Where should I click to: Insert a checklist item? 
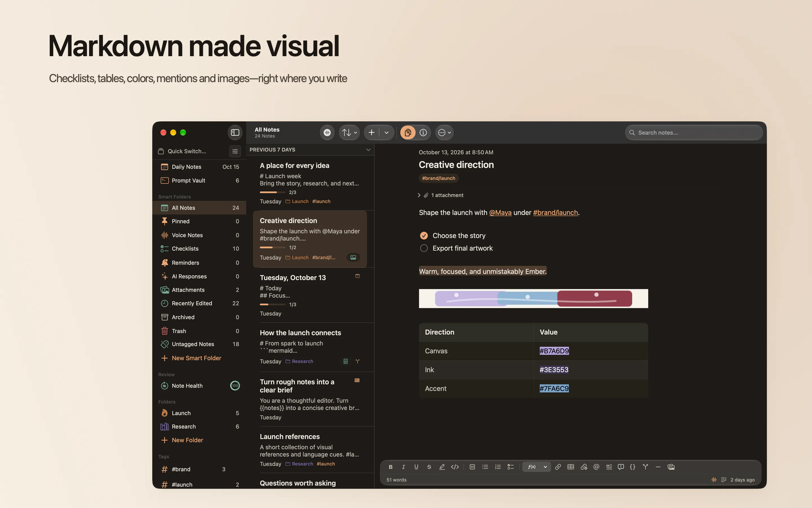510,467
